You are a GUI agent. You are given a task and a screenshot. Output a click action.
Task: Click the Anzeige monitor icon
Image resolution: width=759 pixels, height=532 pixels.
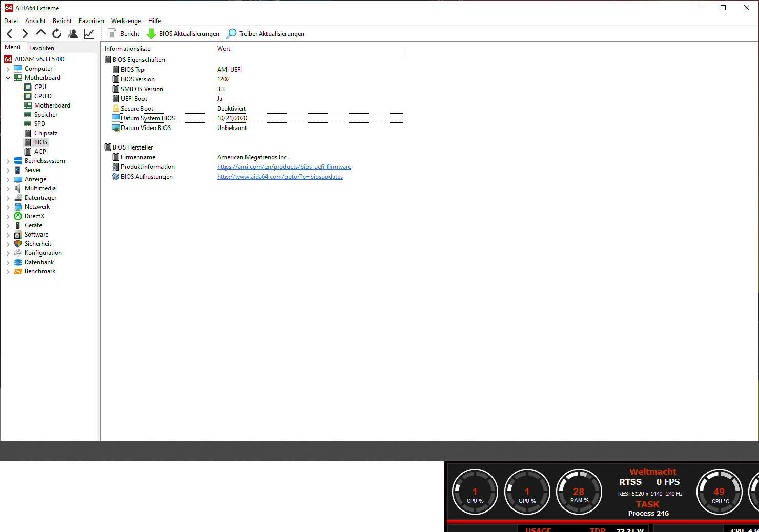pos(18,179)
